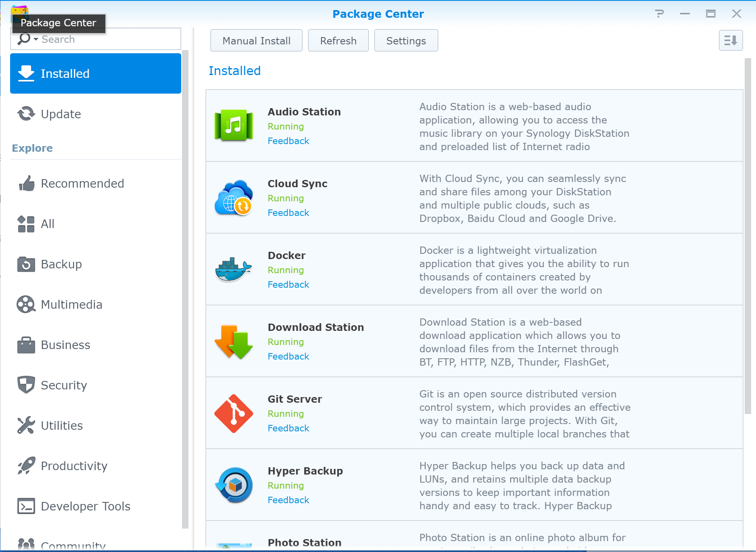This screenshot has width=756, height=552.
Task: Click the package list vertical scrollbar
Action: [x=748, y=236]
